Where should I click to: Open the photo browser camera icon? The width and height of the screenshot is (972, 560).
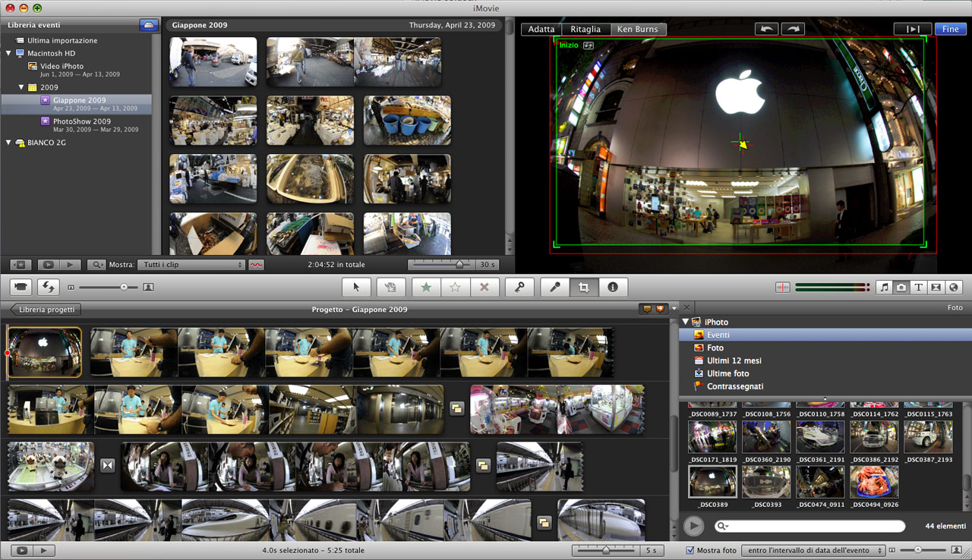(901, 287)
